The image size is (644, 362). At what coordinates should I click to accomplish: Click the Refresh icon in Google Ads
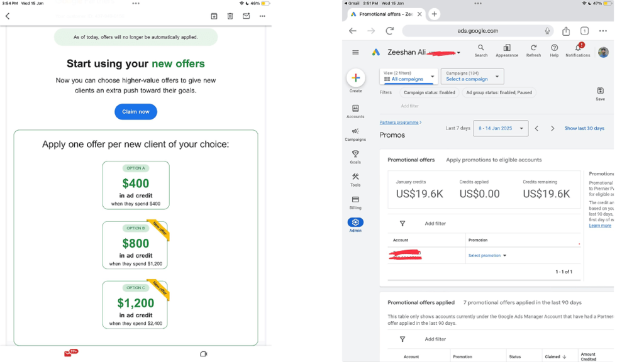533,51
